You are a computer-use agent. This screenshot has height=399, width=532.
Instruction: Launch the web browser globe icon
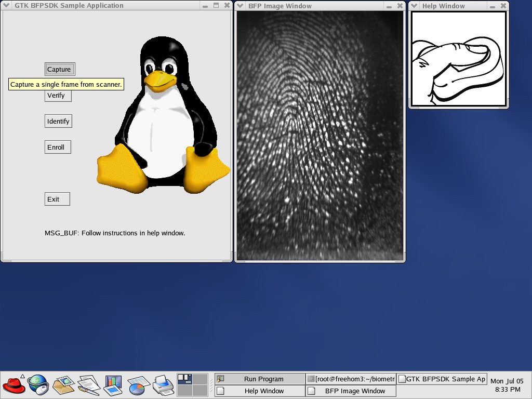(x=38, y=384)
